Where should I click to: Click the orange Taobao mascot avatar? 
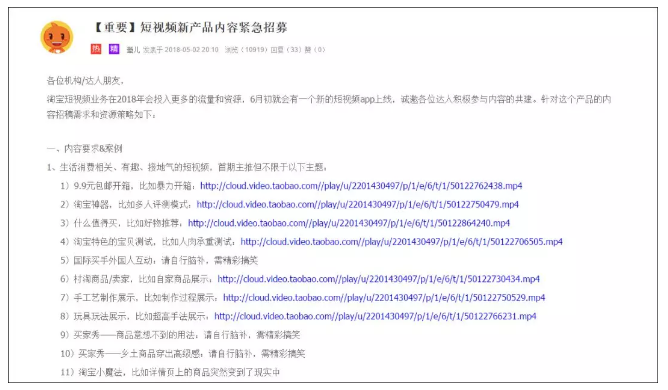coord(57,37)
